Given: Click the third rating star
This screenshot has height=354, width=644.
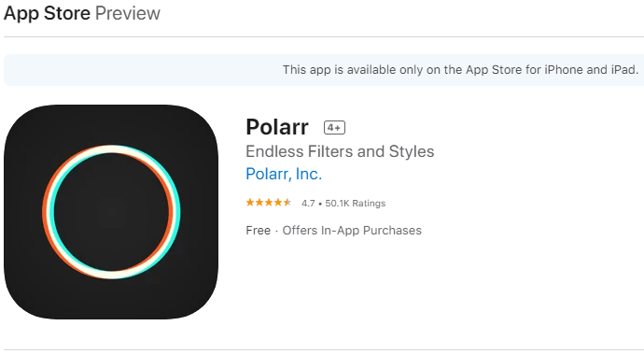Looking at the screenshot, I should coord(269,203).
